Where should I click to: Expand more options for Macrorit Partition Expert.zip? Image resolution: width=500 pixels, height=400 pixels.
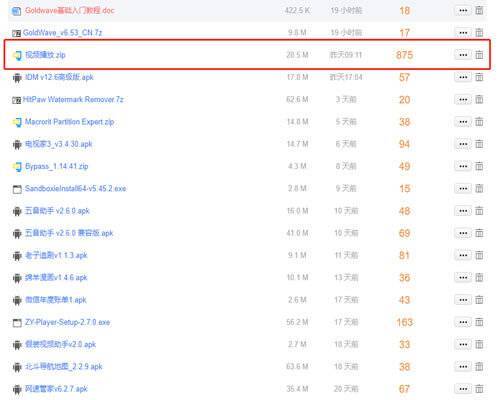[463, 122]
